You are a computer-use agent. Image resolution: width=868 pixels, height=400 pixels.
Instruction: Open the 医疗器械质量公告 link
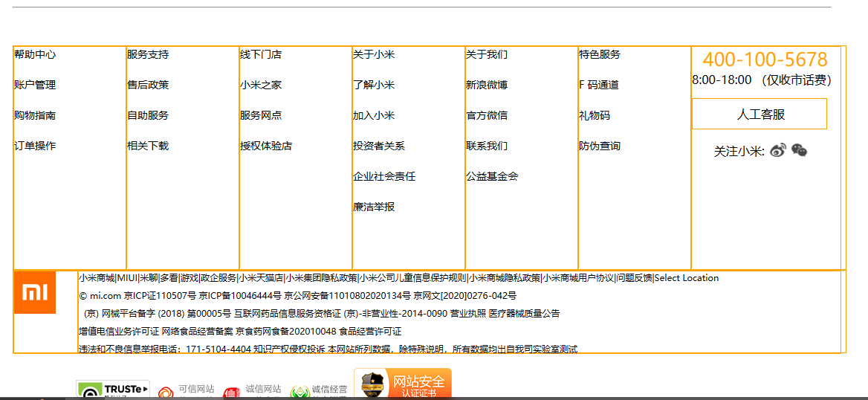tap(524, 314)
